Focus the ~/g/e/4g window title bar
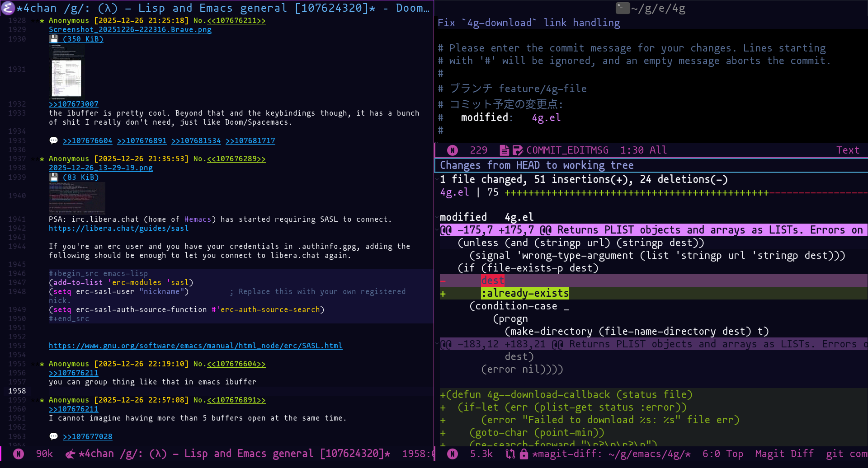 651,8
